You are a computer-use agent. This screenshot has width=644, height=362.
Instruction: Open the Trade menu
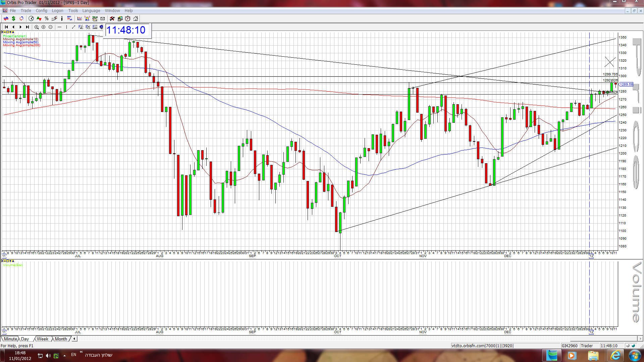pyautogui.click(x=26, y=11)
